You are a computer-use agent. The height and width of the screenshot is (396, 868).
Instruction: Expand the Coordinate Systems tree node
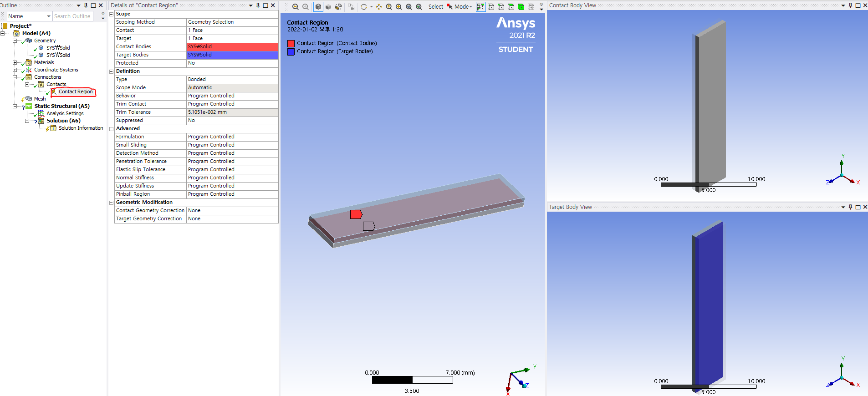(x=15, y=70)
